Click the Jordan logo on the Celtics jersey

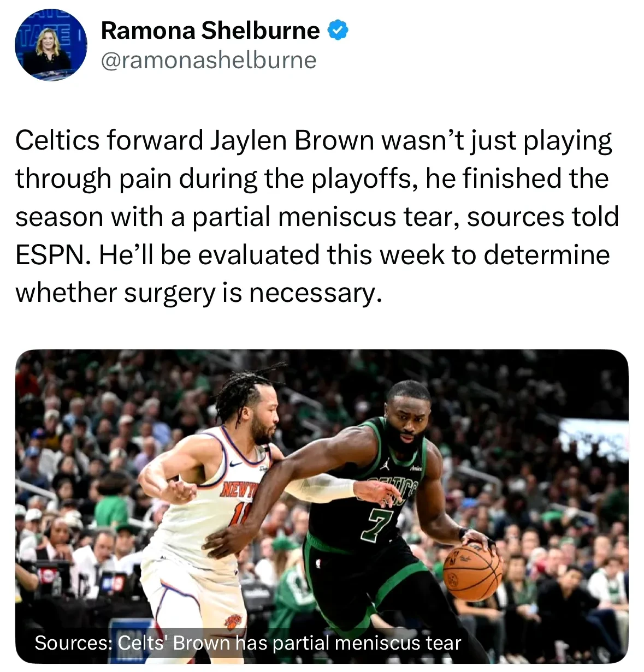coord(385,463)
